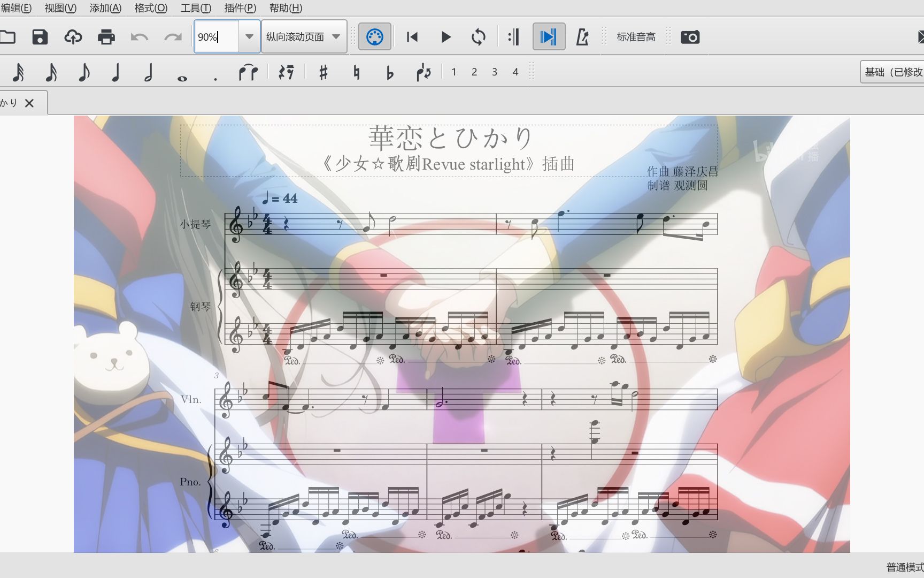The height and width of the screenshot is (578, 924).
Task: Toggle loop playback
Action: pyautogui.click(x=479, y=37)
